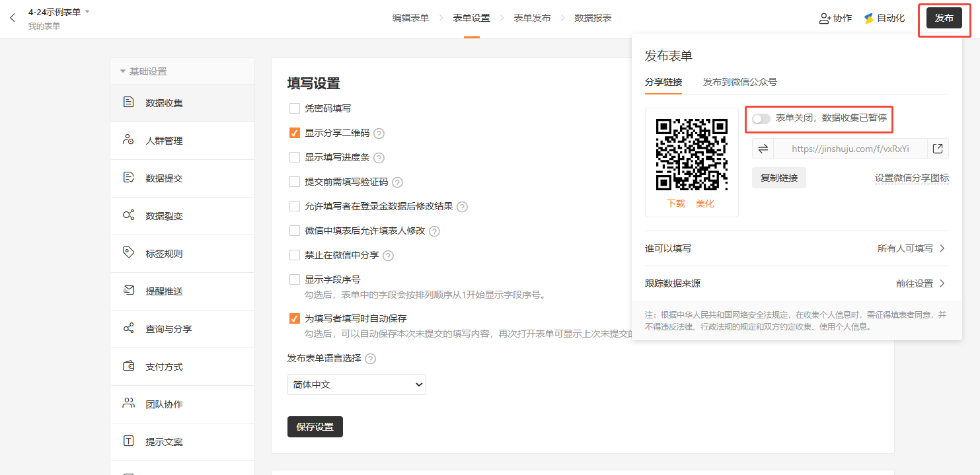980x475 pixels.
Task: Click 设置微信分享图标 link
Action: point(912,178)
